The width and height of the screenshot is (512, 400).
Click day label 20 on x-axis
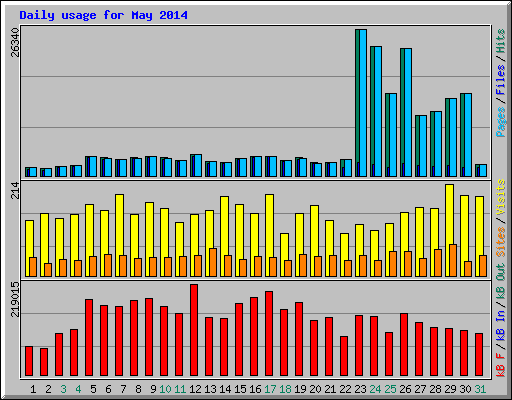coord(315,389)
